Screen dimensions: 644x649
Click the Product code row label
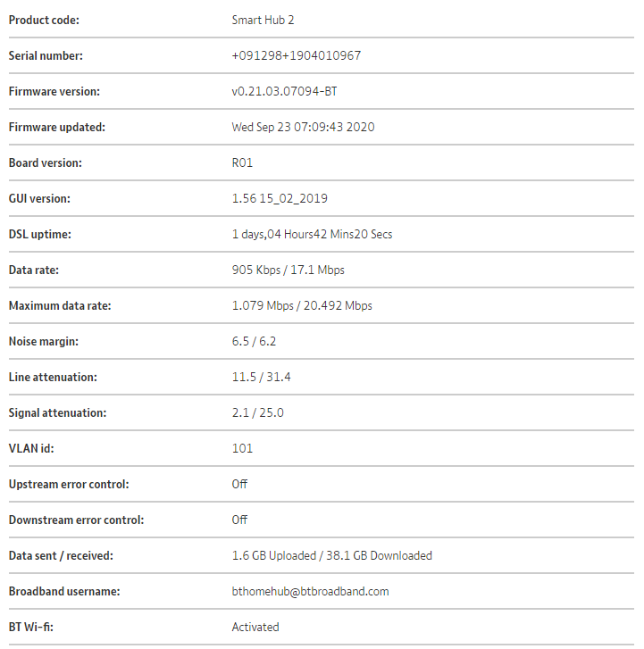(x=43, y=20)
